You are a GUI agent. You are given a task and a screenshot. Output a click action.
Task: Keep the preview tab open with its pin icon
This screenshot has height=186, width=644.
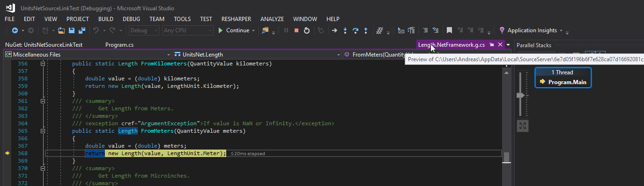(x=492, y=44)
